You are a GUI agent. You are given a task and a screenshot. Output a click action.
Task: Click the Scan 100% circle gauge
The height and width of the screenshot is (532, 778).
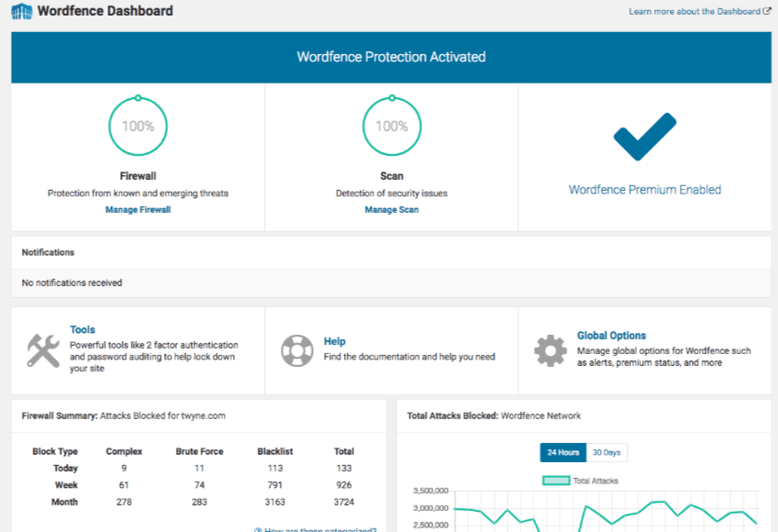(392, 126)
